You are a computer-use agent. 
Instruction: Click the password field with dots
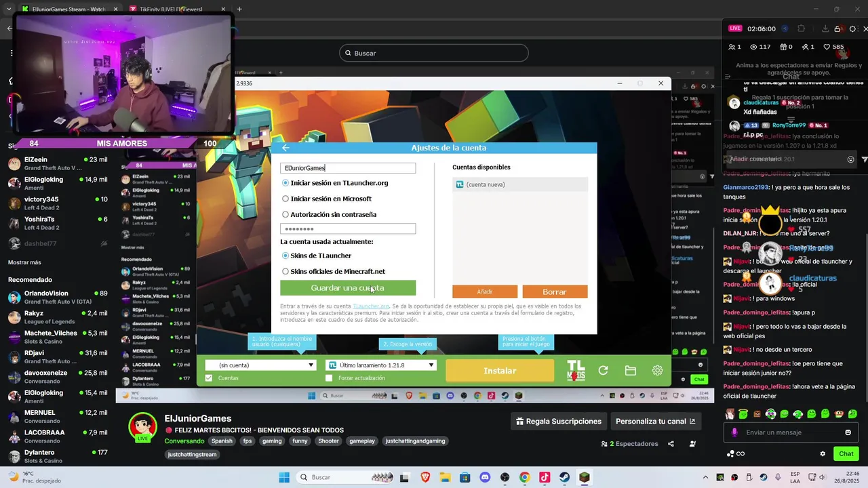[348, 229]
